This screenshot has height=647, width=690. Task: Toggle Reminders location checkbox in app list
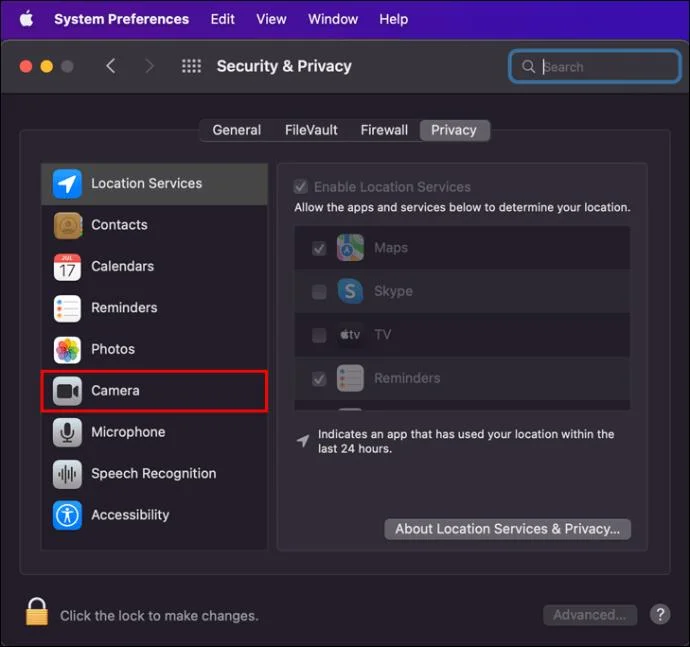tap(319, 379)
